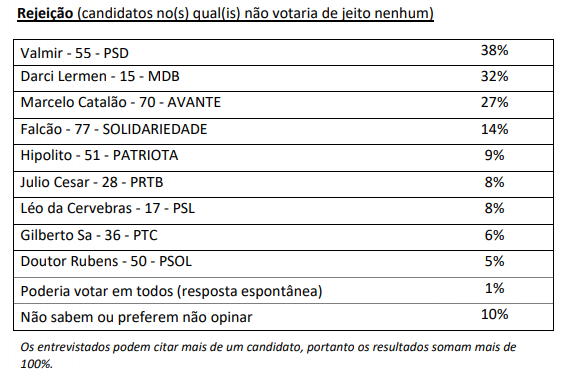Select 'Poderia votar em todos' row text

pos(171,291)
